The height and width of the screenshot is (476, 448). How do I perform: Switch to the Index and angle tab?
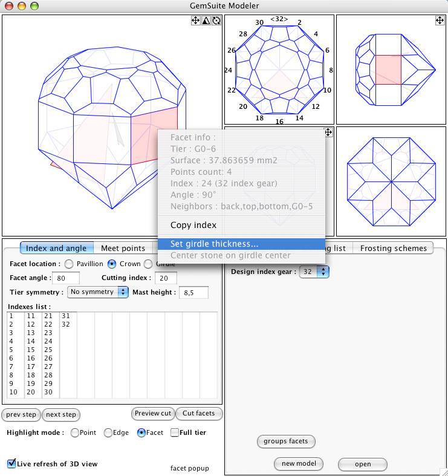point(56,248)
